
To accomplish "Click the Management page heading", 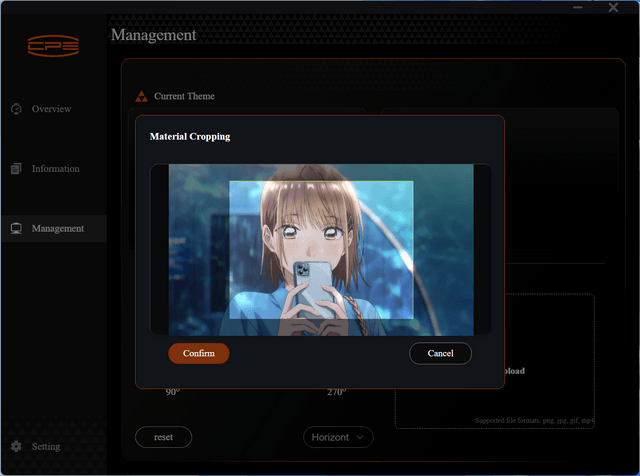I will pyautogui.click(x=153, y=35).
